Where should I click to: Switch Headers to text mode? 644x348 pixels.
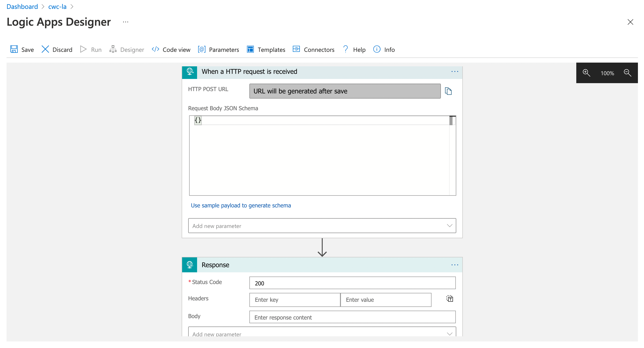[x=449, y=298]
